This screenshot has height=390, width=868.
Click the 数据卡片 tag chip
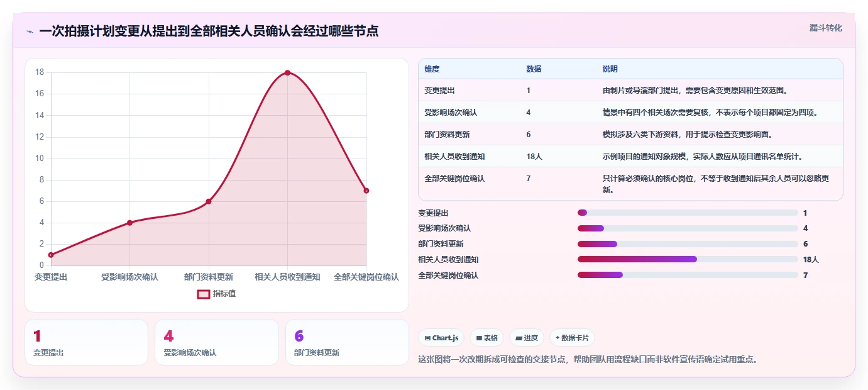[572, 338]
